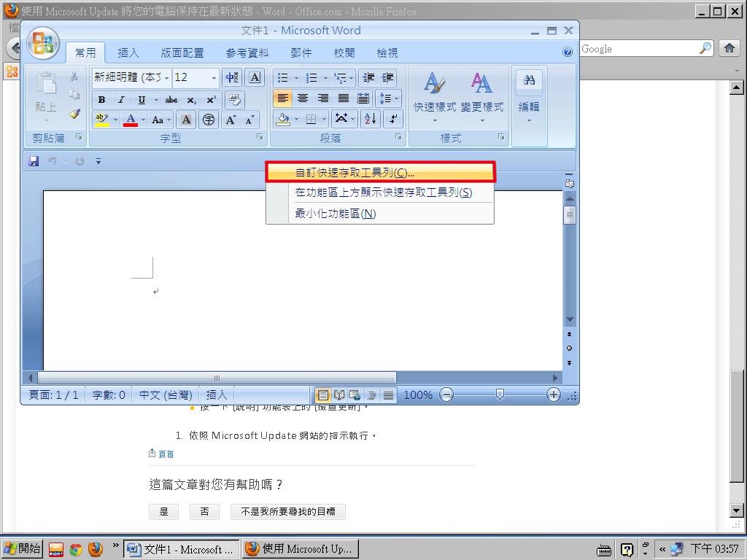The width and height of the screenshot is (747, 560).
Task: Toggle Italic formatting
Action: pos(122,100)
